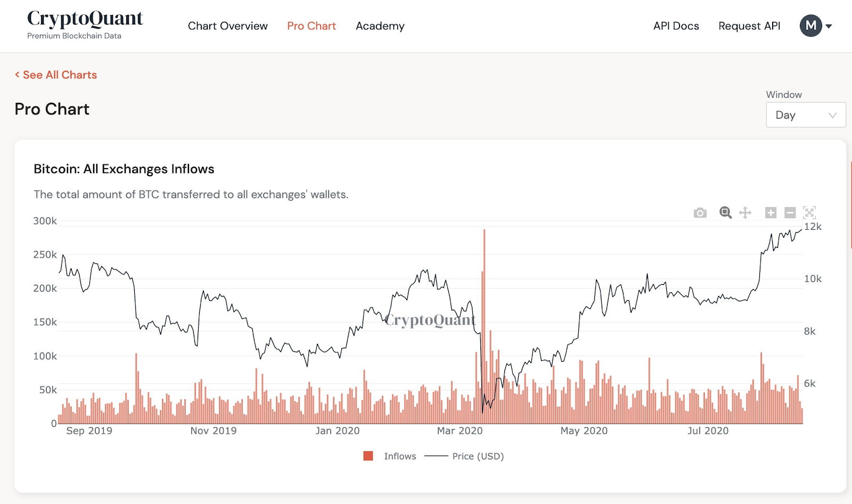Viewport: 852px width, 504px height.
Task: Click the red Inflows legend color square
Action: click(x=368, y=456)
